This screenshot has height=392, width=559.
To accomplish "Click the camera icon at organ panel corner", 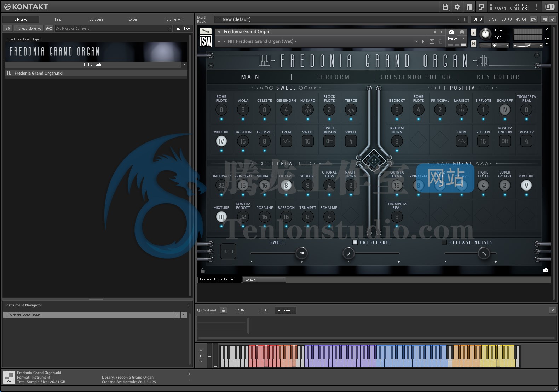I will 546,270.
